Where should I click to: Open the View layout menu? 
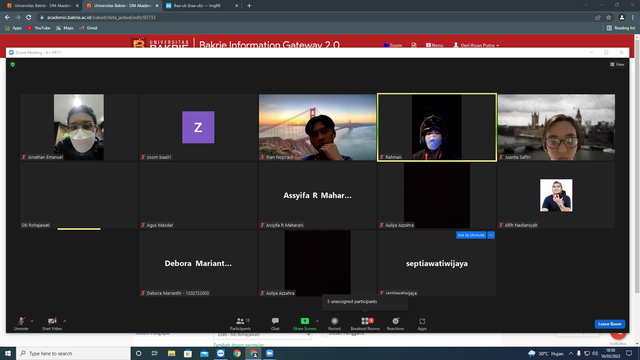point(617,64)
